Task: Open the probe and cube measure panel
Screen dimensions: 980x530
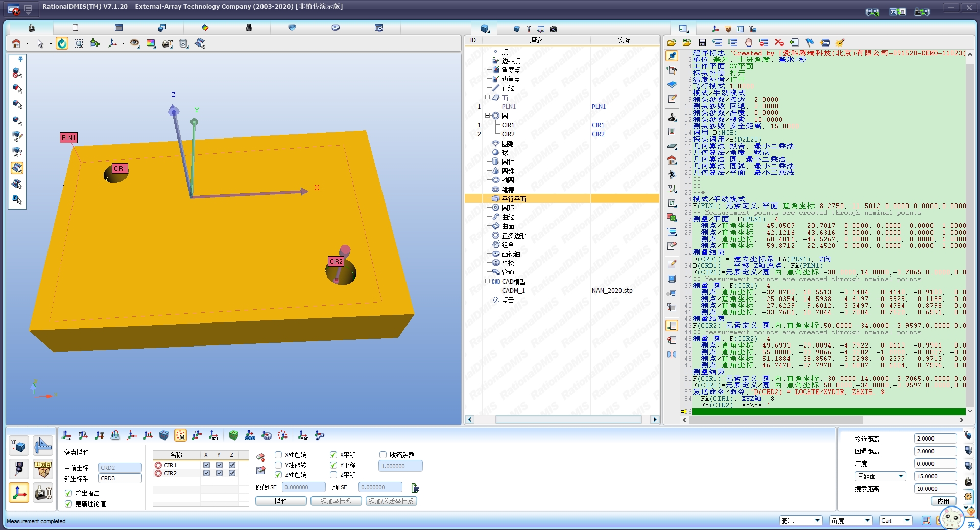Action: pyautogui.click(x=19, y=446)
